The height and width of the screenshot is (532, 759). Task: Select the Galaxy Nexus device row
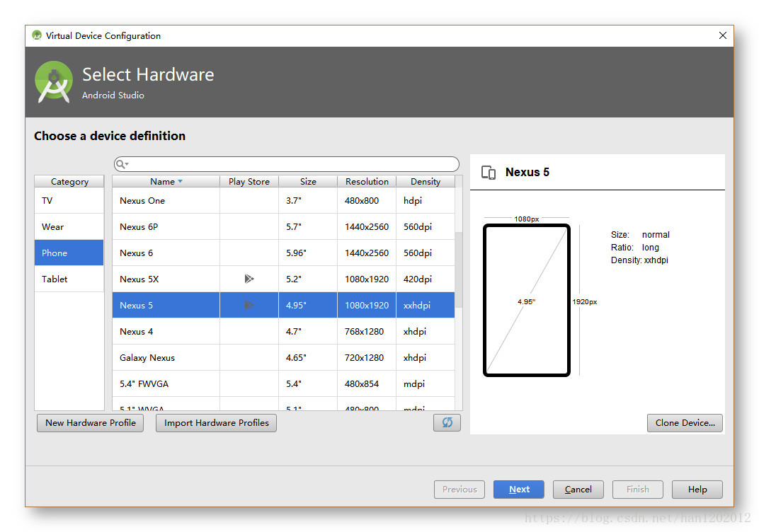pos(284,357)
